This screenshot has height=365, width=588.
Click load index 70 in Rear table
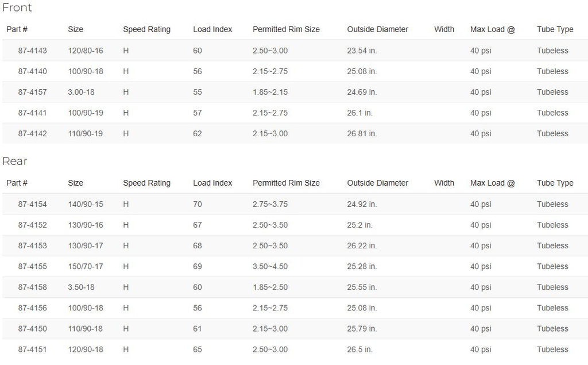point(198,204)
